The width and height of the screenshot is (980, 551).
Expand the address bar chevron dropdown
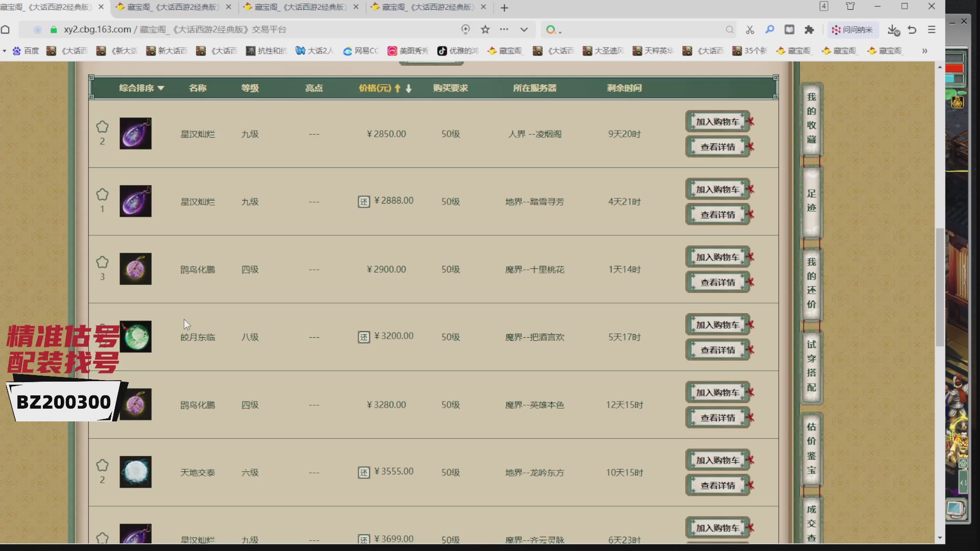(524, 30)
